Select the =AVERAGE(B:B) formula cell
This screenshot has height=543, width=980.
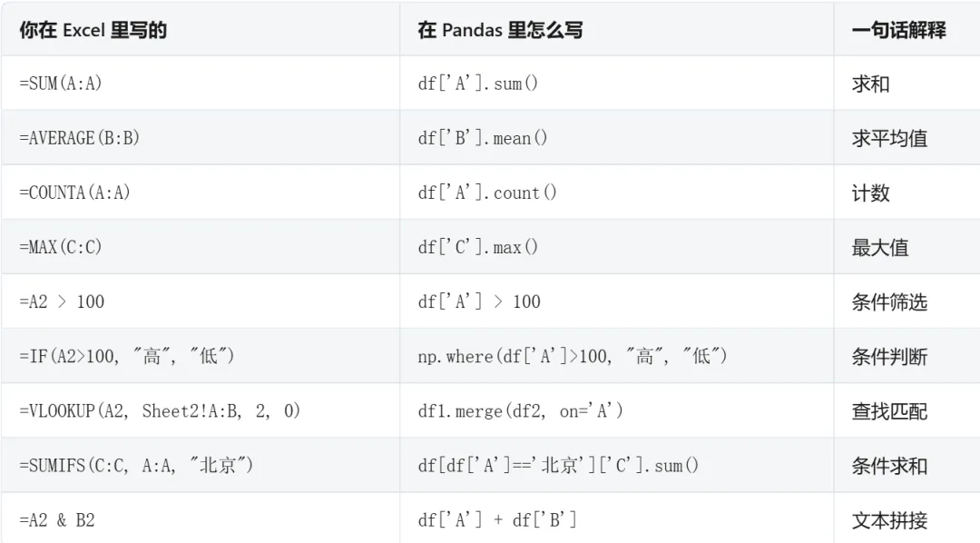click(80, 138)
